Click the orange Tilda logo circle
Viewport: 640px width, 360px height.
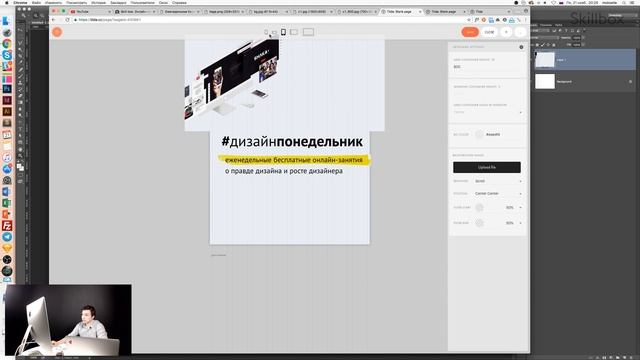[57, 32]
